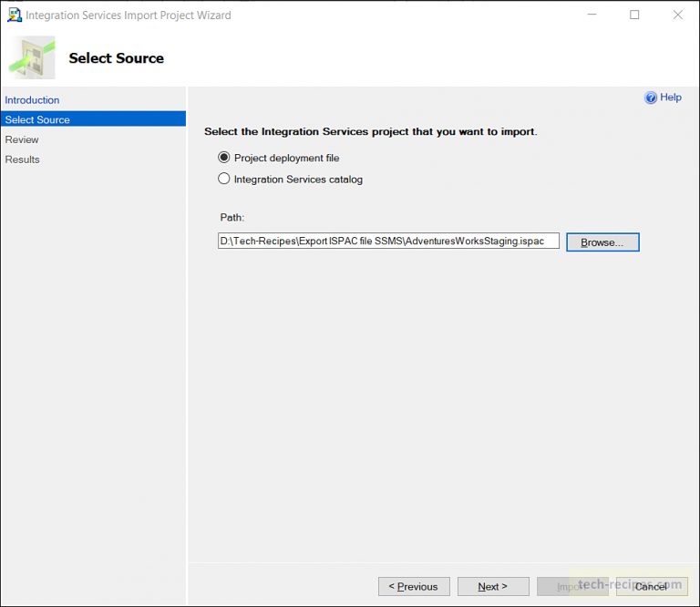Click the blue question mark Help icon
Image resolution: width=700 pixels, height=607 pixels.
651,98
